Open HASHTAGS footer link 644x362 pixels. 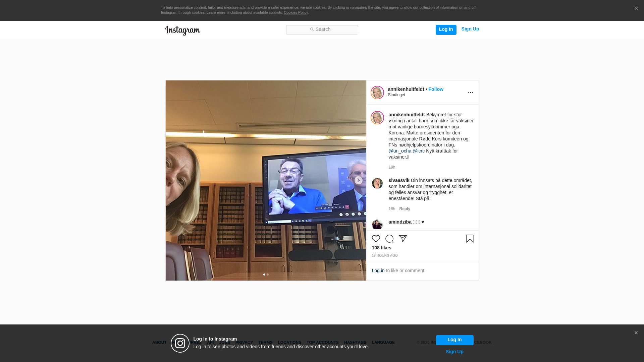tap(355, 343)
